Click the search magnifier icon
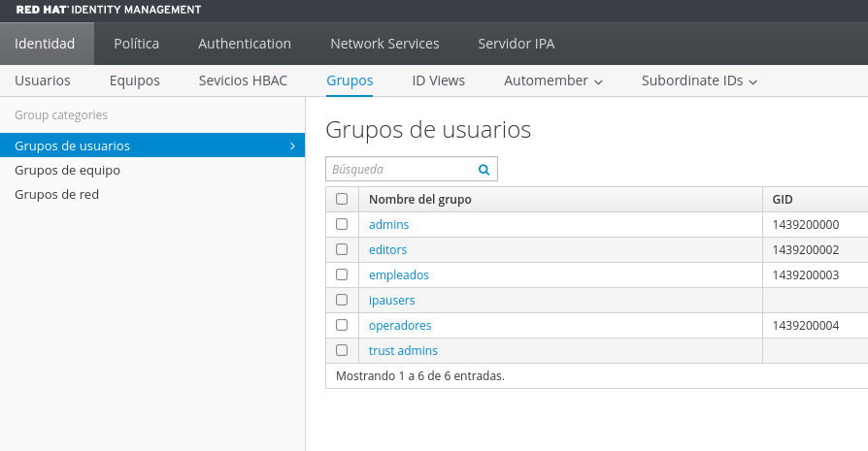The height and width of the screenshot is (451, 868). 484,170
